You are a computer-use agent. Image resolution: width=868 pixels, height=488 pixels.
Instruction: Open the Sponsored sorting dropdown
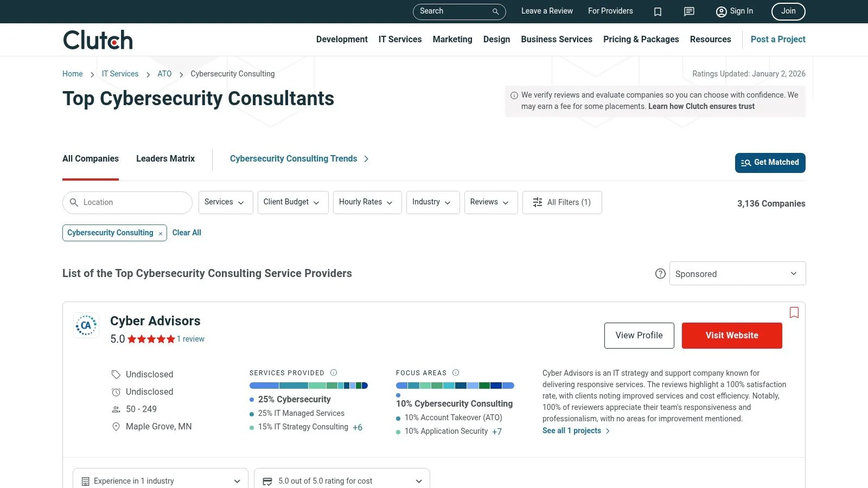coord(737,273)
